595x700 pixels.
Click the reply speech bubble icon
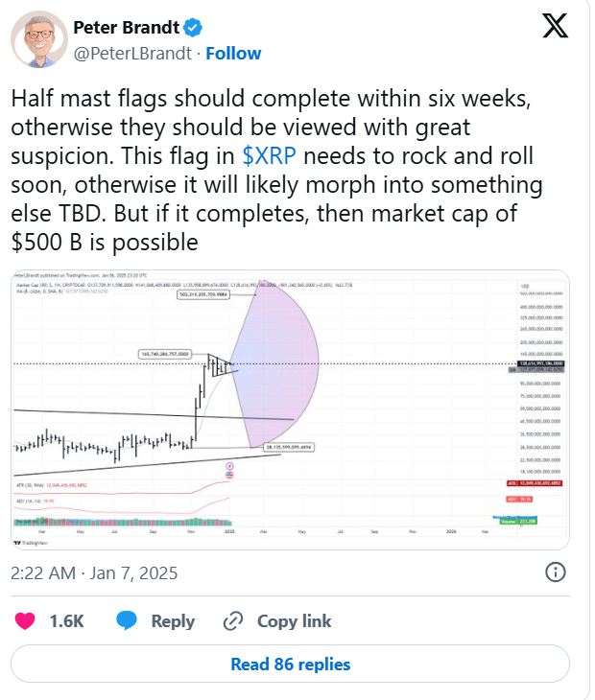point(128,621)
